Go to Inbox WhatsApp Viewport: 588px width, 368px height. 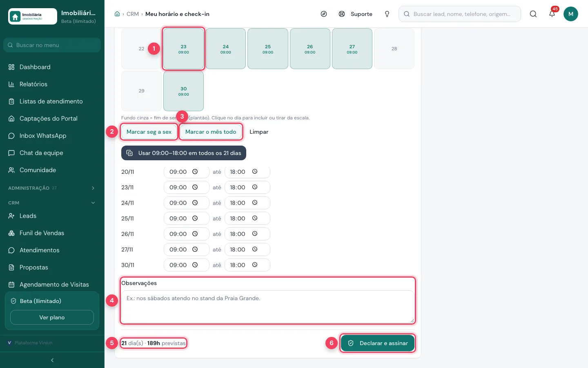[52, 136]
